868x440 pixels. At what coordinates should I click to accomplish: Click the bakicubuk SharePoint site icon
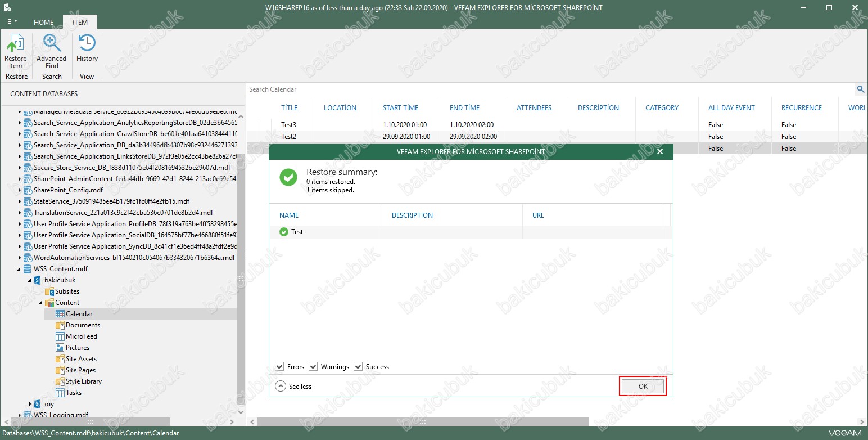pyautogui.click(x=38, y=280)
